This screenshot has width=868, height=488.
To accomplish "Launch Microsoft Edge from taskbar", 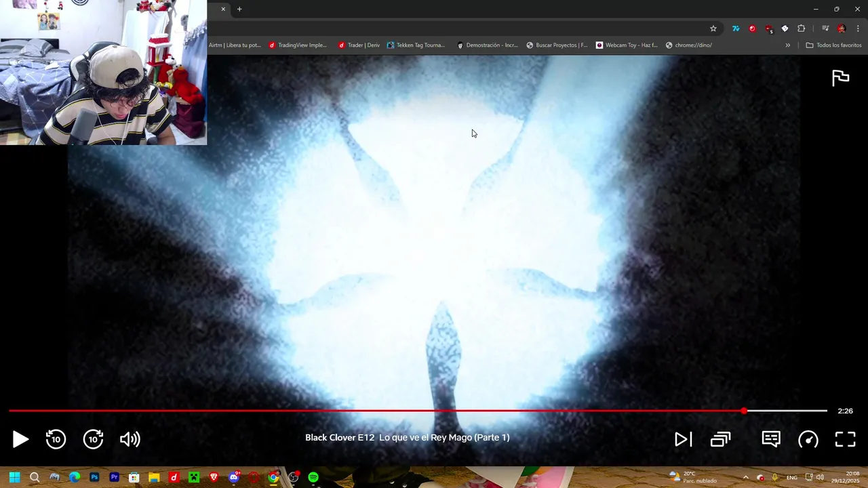I will coord(75,477).
